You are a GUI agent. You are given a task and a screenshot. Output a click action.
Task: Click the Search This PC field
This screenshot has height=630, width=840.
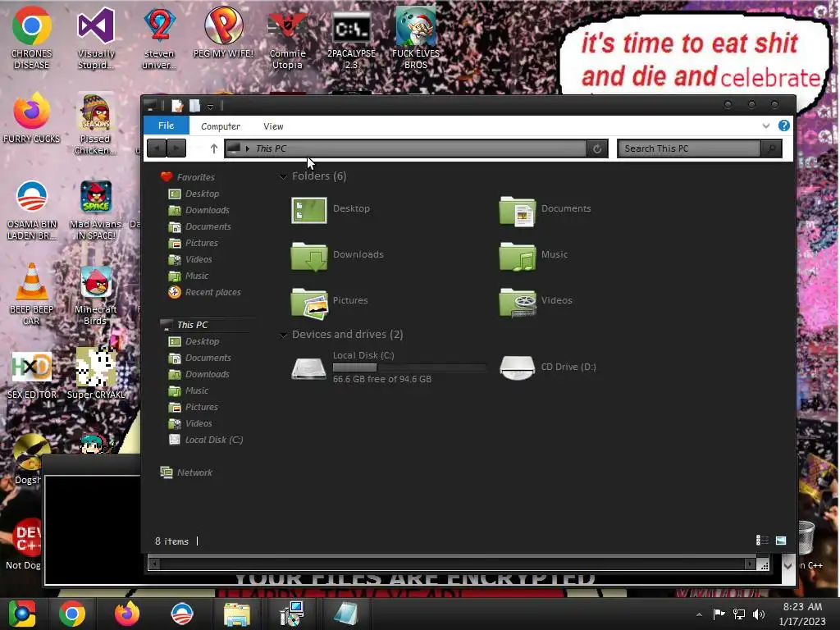tap(689, 148)
